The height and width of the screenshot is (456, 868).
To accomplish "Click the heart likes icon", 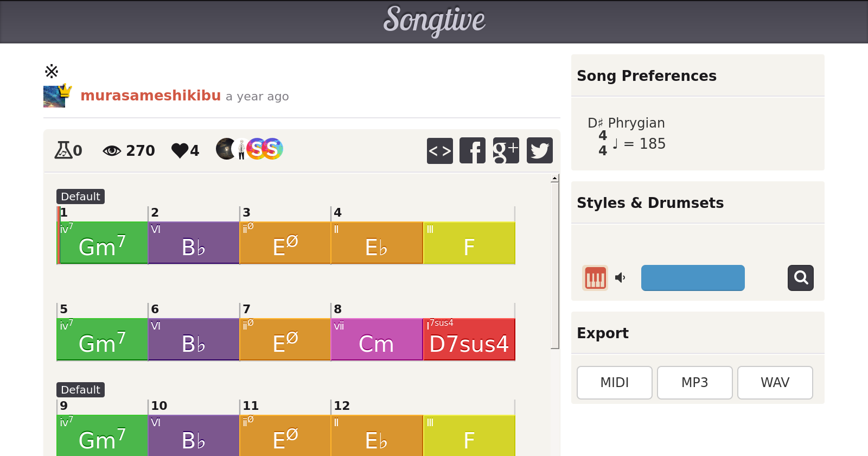I will pos(180,150).
